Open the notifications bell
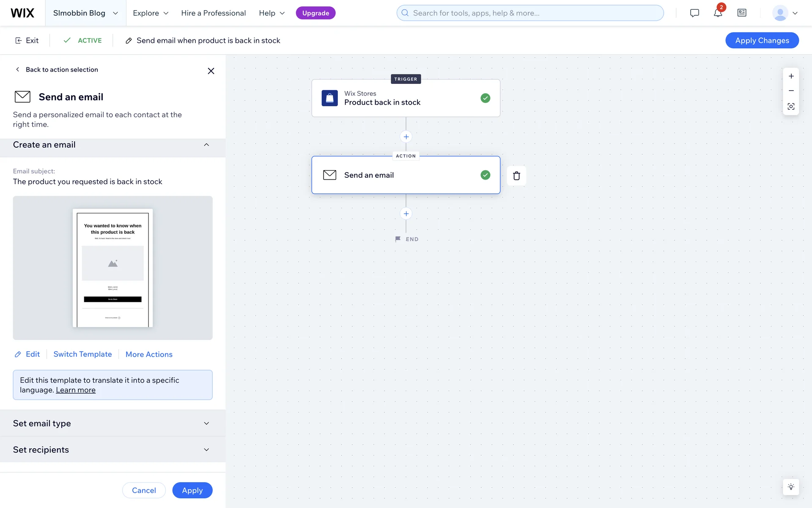This screenshot has height=508, width=812. coord(718,13)
